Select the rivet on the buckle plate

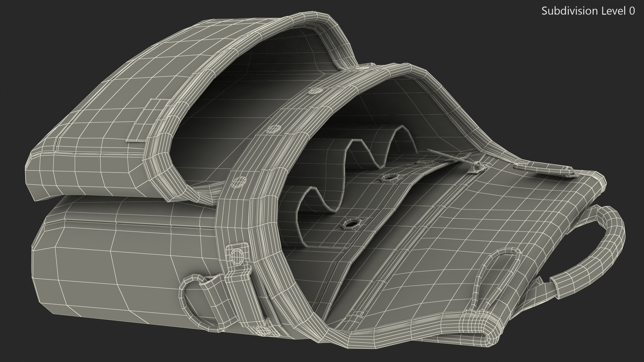point(237,256)
